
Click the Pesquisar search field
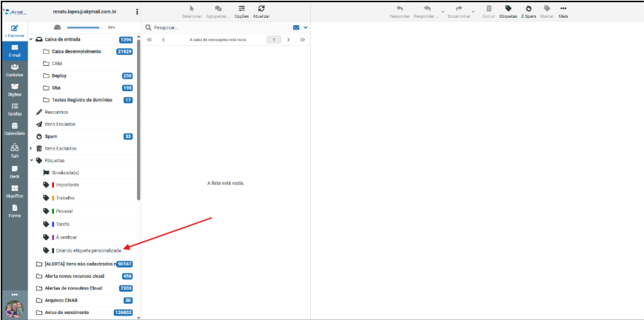tap(215, 27)
